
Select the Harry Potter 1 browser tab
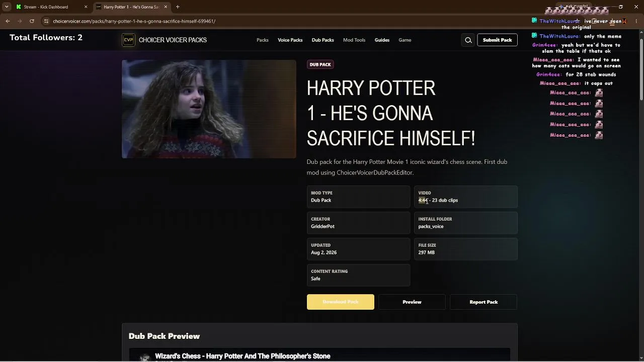pos(132,7)
